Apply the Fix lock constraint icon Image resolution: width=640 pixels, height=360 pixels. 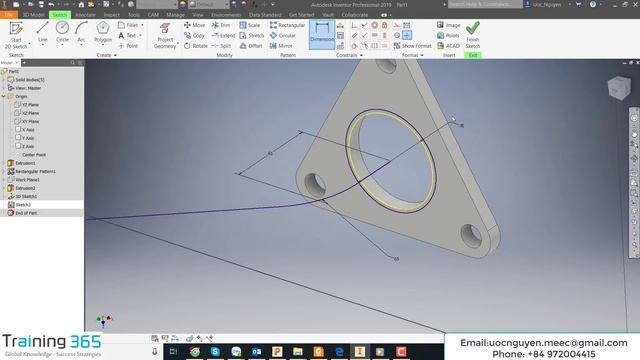tap(384, 25)
